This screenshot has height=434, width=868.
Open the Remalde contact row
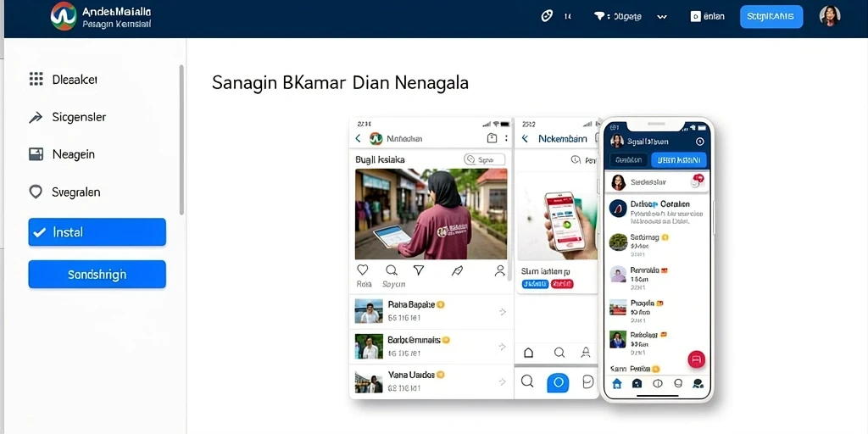coord(657,278)
